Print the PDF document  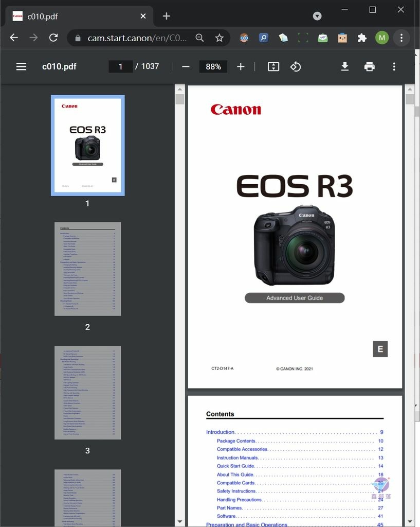369,66
